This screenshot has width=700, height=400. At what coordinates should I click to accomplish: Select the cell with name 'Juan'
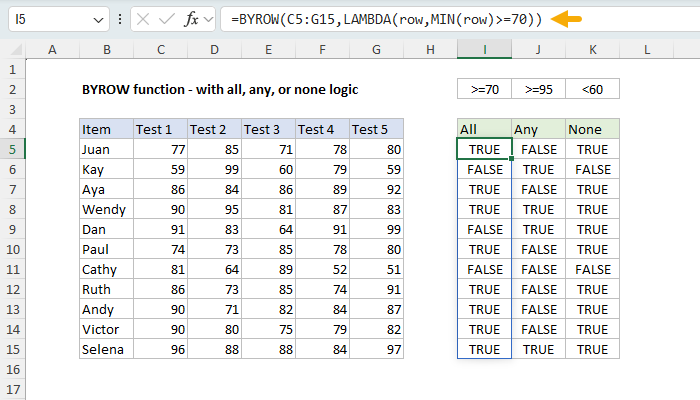(x=107, y=149)
